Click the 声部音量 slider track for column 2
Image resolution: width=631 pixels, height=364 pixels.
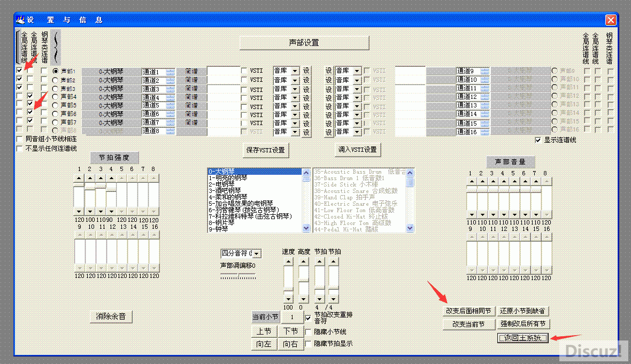[x=482, y=198]
